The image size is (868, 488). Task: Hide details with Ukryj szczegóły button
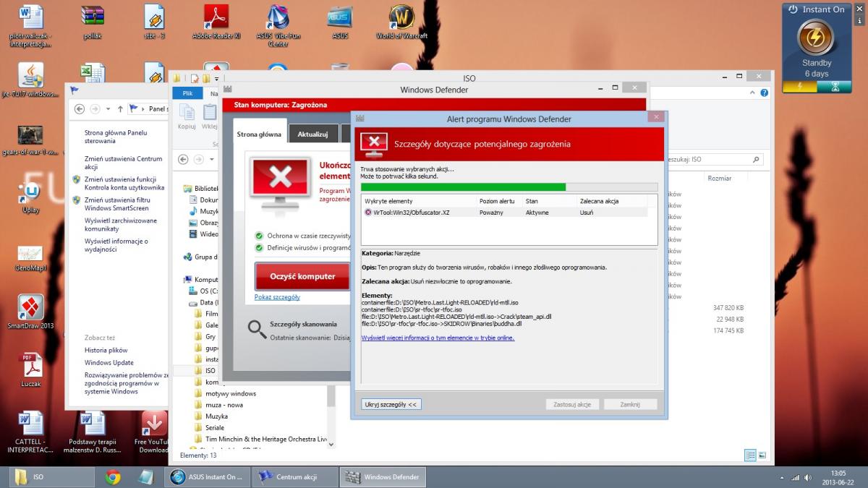(391, 405)
